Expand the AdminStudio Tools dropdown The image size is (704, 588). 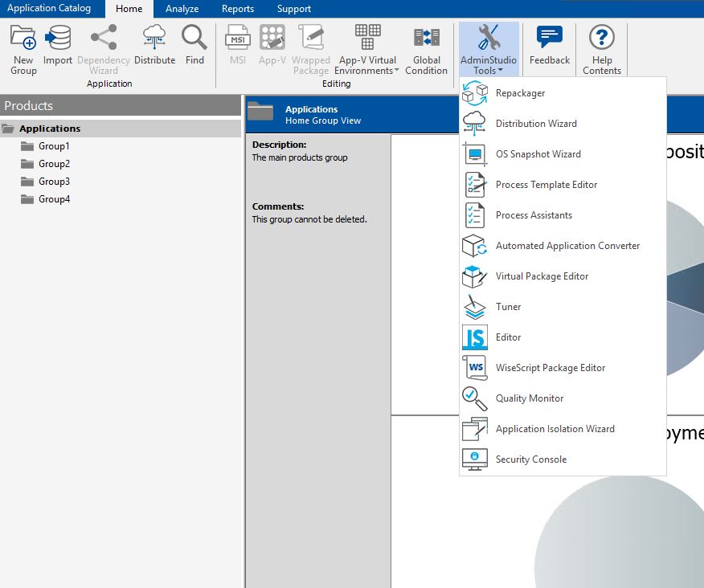click(489, 49)
